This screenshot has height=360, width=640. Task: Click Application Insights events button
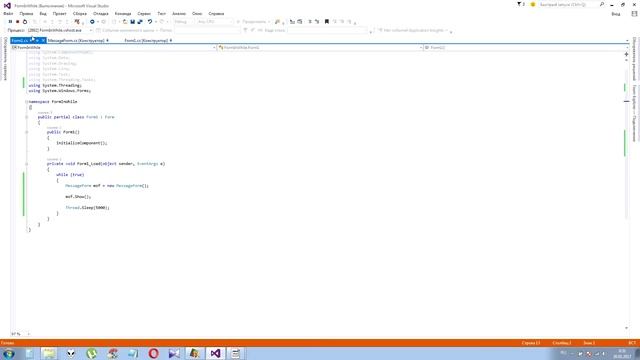coord(412,30)
